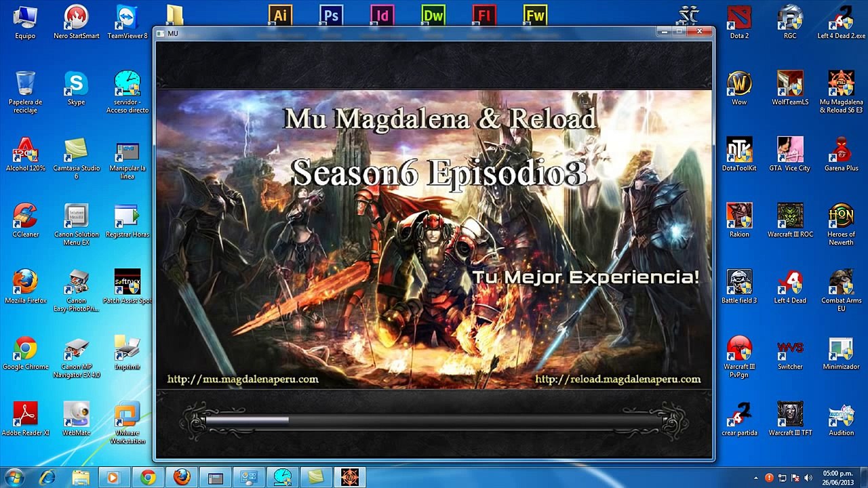This screenshot has width=868, height=488.
Task: Switch to the MU game taskbar button
Action: pos(350,478)
